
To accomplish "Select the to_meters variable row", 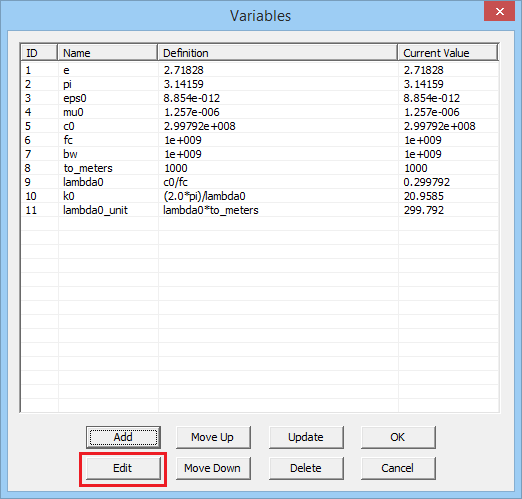I will [260, 168].
